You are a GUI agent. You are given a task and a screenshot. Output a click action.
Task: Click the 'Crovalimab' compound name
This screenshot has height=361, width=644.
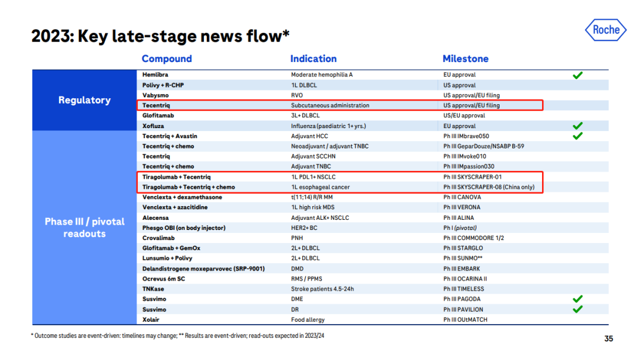point(158,238)
